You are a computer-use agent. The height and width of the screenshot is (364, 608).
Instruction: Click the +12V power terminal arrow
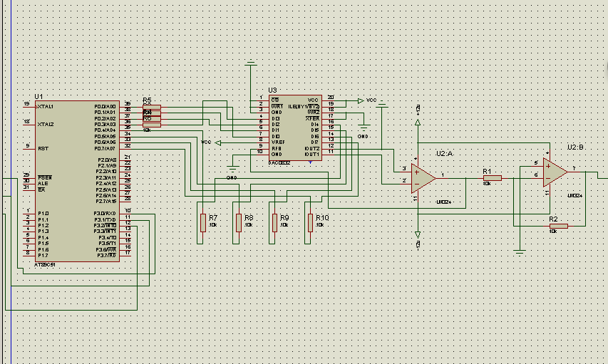[x=418, y=123]
